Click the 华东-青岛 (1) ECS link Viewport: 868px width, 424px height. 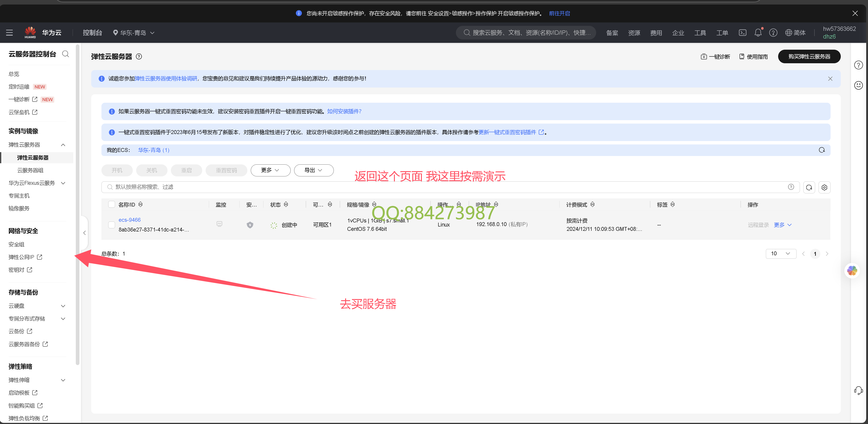click(x=154, y=150)
